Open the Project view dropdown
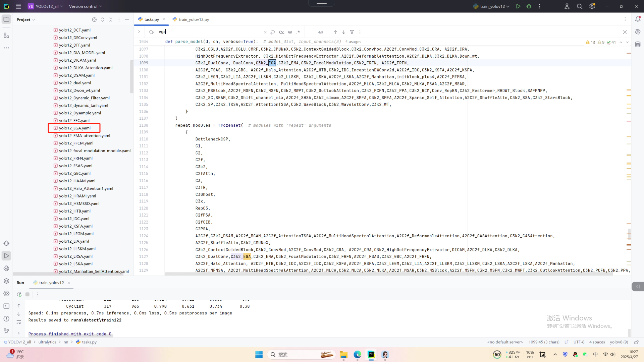Viewport: 644px width, 362px height. [26, 20]
